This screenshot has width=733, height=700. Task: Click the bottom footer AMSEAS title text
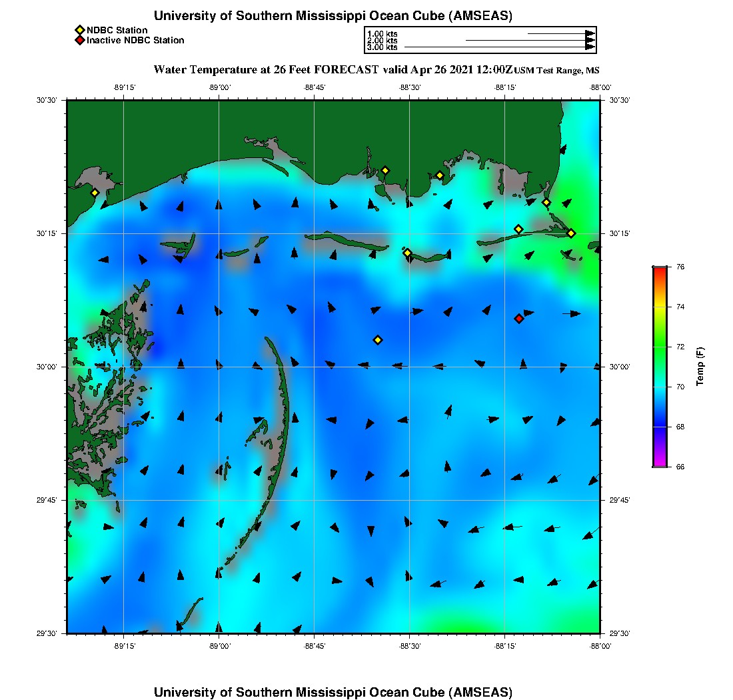pos(333,692)
